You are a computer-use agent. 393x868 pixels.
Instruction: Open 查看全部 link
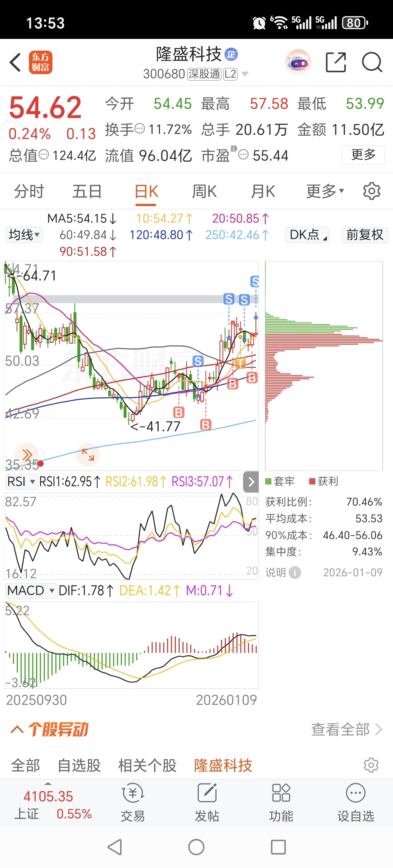pyautogui.click(x=346, y=729)
